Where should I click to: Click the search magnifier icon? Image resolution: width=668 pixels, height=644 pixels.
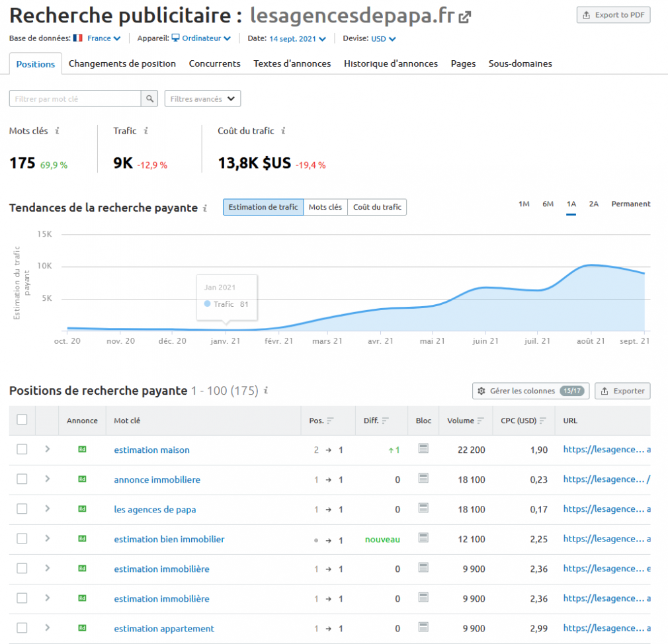(149, 99)
